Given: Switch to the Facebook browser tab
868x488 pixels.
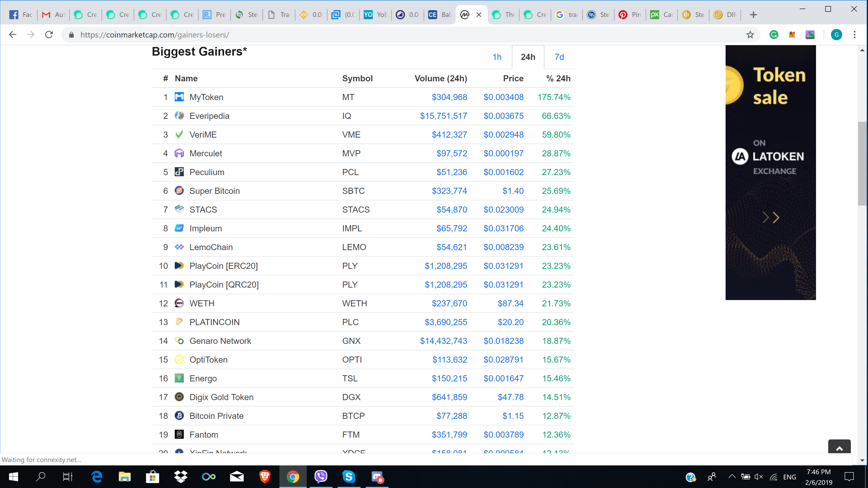Looking at the screenshot, I should coord(21,14).
